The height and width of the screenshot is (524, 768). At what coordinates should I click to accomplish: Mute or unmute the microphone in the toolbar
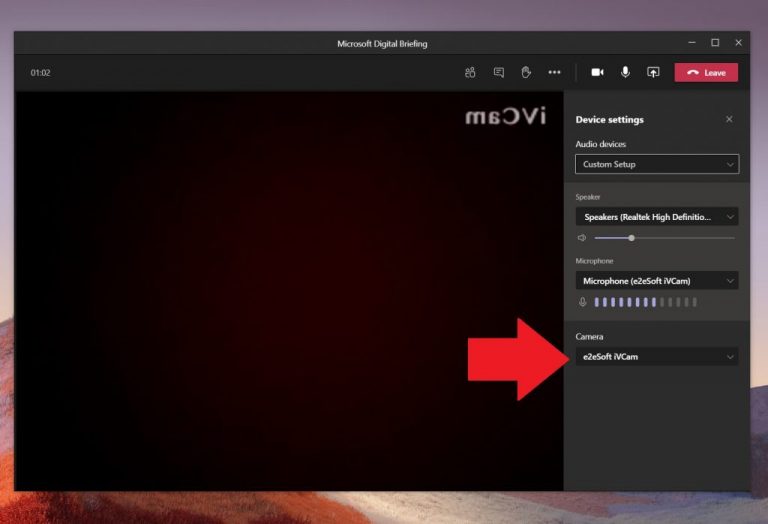coord(625,72)
